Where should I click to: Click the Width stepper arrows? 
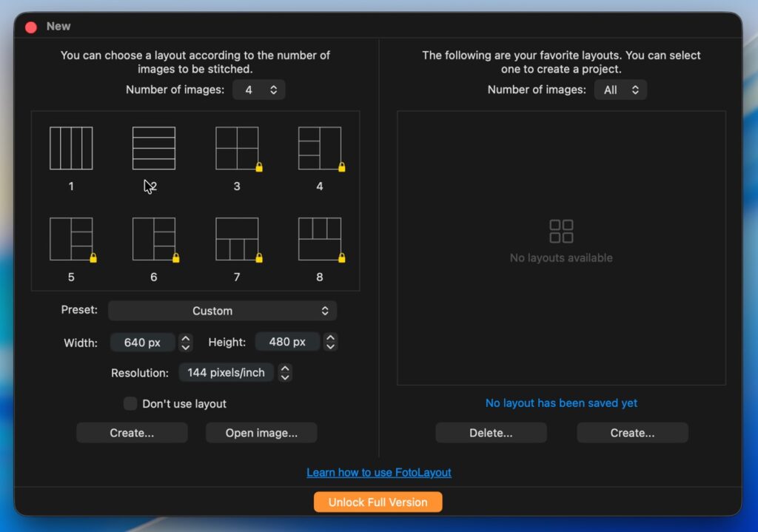tap(186, 343)
